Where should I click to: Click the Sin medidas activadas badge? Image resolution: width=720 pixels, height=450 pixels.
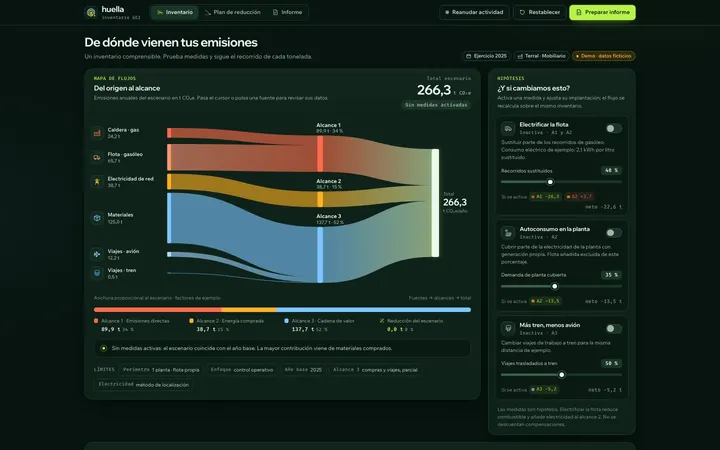point(436,105)
